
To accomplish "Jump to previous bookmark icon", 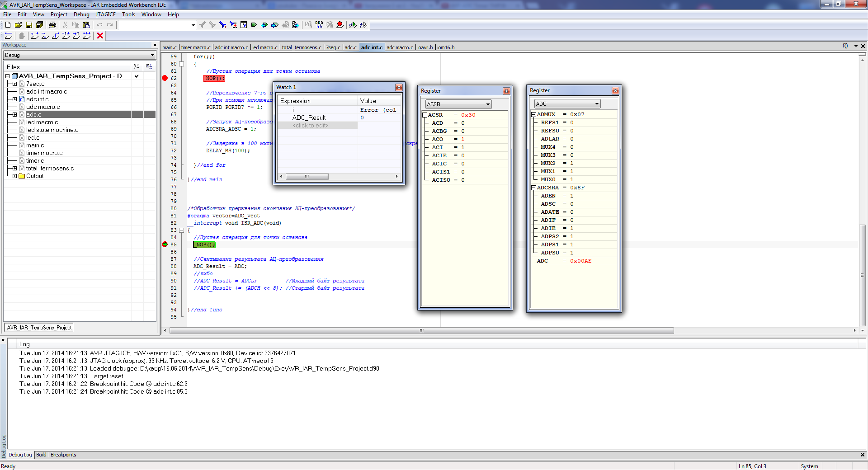I will 264,25.
